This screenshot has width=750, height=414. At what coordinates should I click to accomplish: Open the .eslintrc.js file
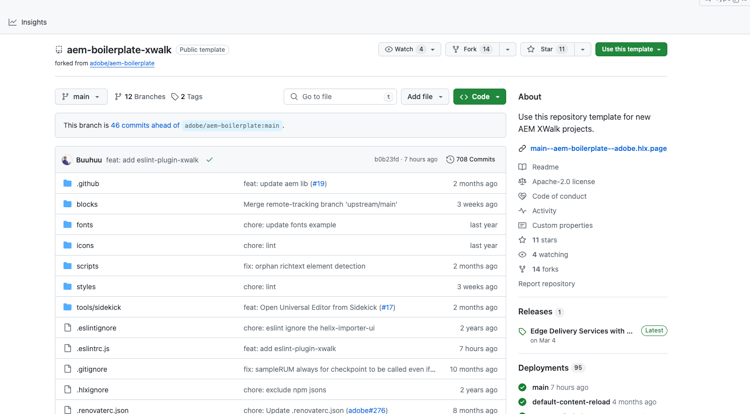tap(93, 349)
